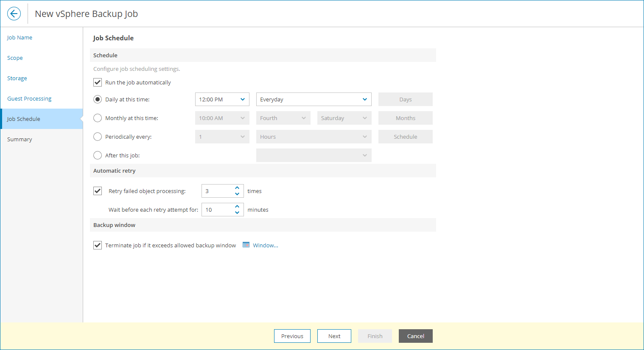Click the Job Schedule page heading
The width and height of the screenshot is (644, 350).
coord(113,38)
